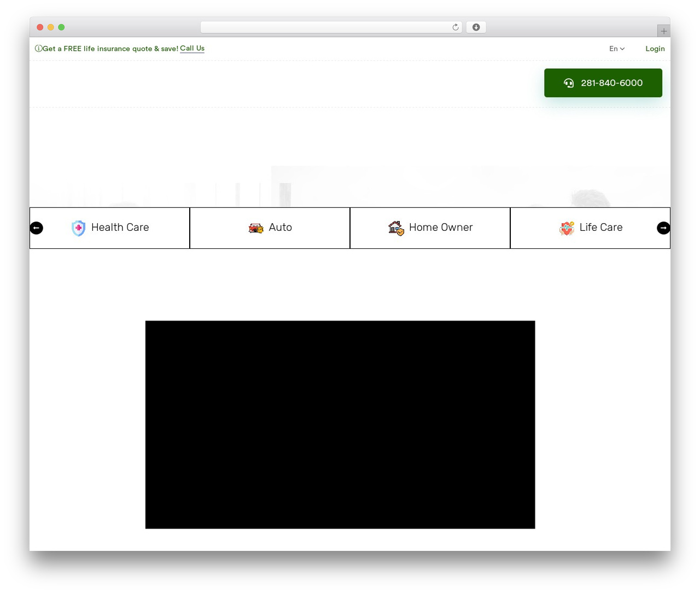
Task: Select the Home Owner tab
Action: tap(430, 228)
